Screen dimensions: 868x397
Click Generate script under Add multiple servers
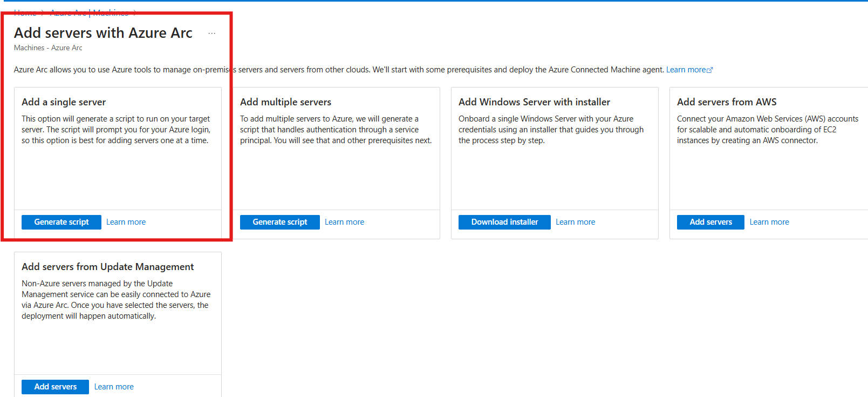[x=280, y=222]
